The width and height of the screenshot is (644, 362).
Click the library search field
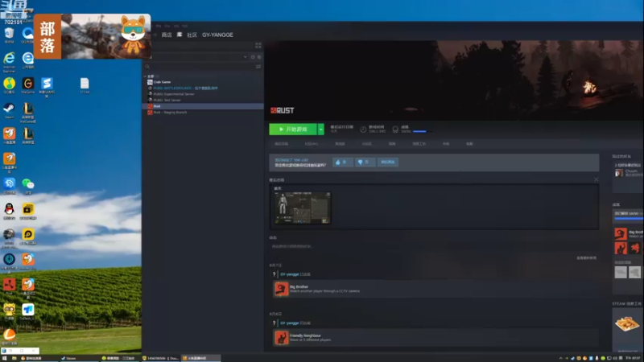click(200, 67)
